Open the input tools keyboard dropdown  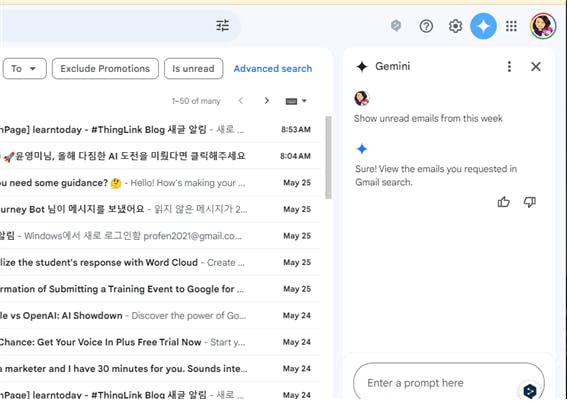(x=296, y=101)
